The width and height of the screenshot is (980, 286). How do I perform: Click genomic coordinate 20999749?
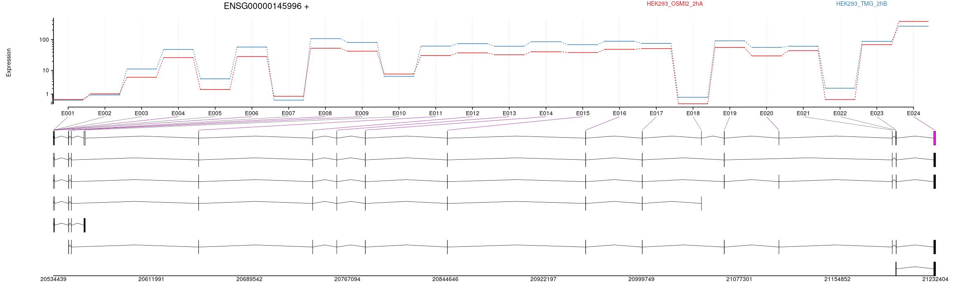pos(641,279)
